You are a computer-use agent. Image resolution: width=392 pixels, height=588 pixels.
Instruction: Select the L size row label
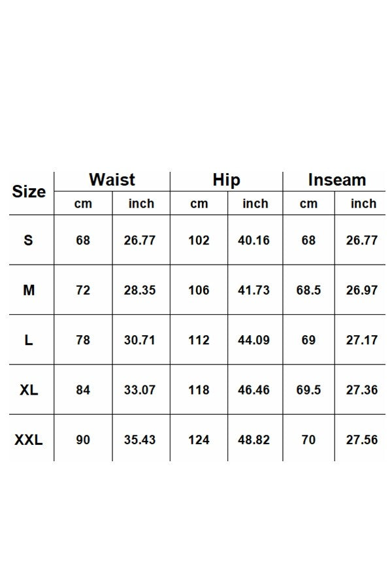tap(29, 340)
